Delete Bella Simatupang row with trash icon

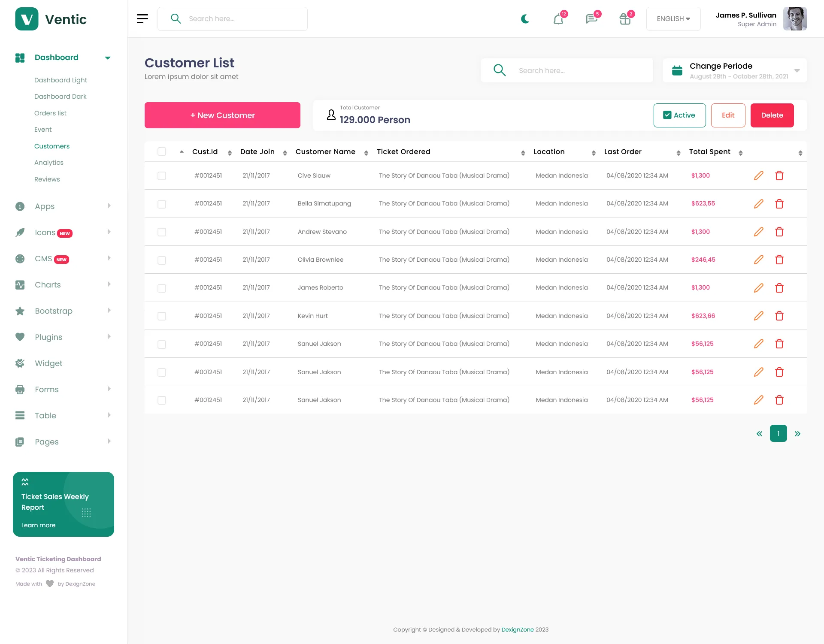[779, 204]
